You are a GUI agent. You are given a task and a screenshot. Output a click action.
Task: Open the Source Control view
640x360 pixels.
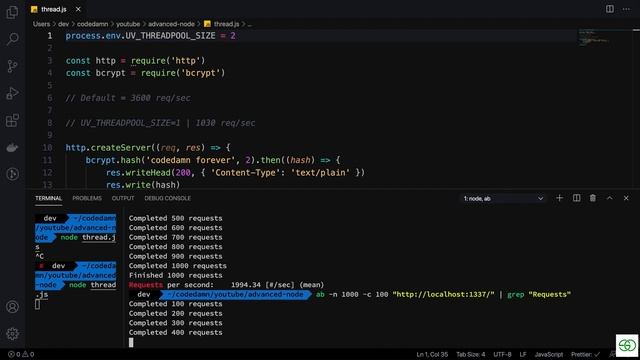pyautogui.click(x=12, y=66)
